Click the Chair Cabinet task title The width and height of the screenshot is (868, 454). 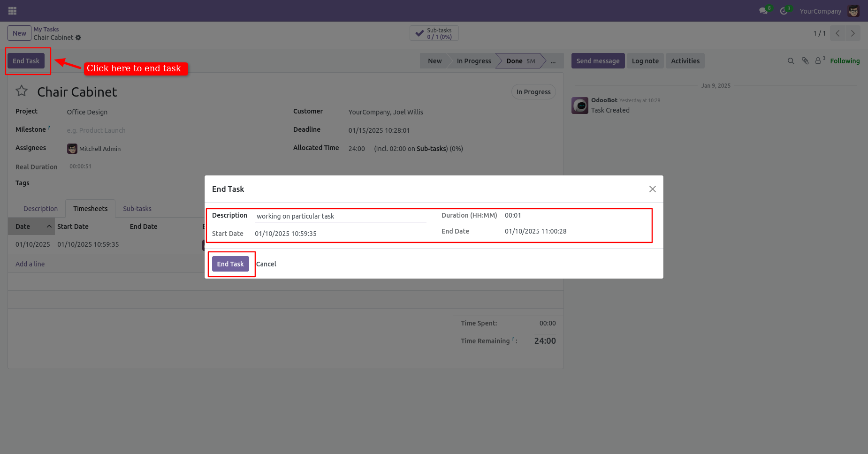point(77,92)
